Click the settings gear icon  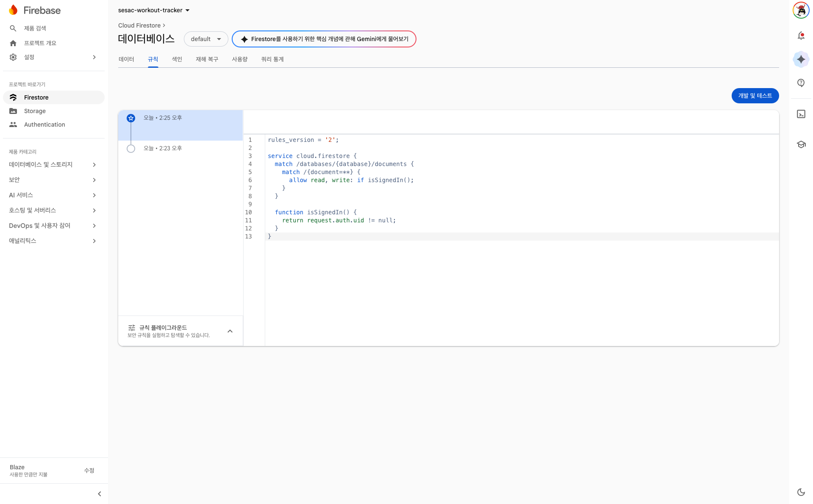click(x=13, y=57)
